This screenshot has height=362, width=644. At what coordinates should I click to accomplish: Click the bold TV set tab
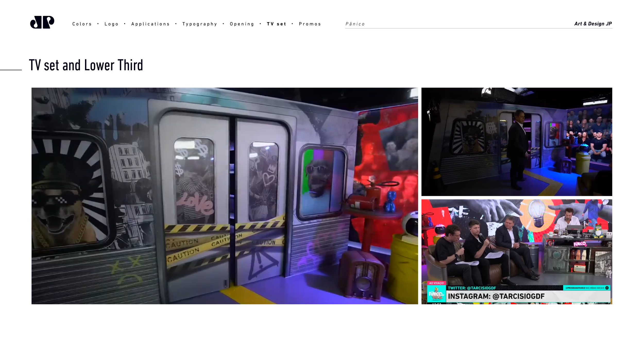pyautogui.click(x=276, y=24)
